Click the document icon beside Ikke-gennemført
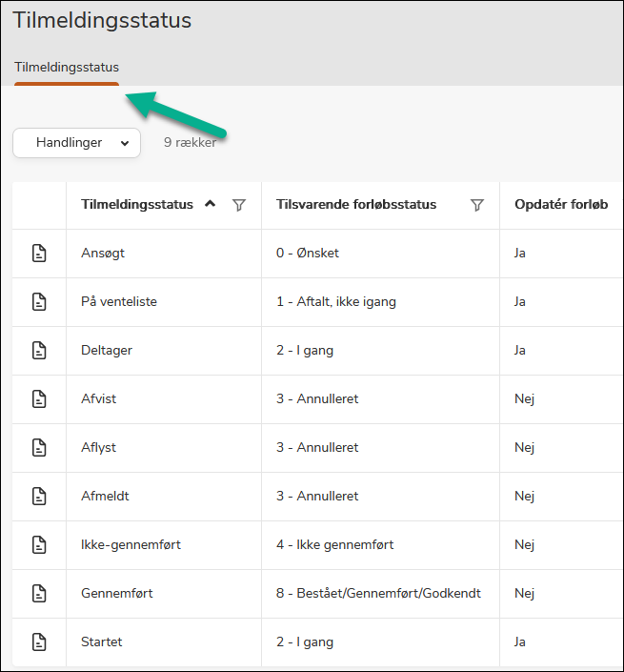624x672 pixels. pyautogui.click(x=39, y=545)
